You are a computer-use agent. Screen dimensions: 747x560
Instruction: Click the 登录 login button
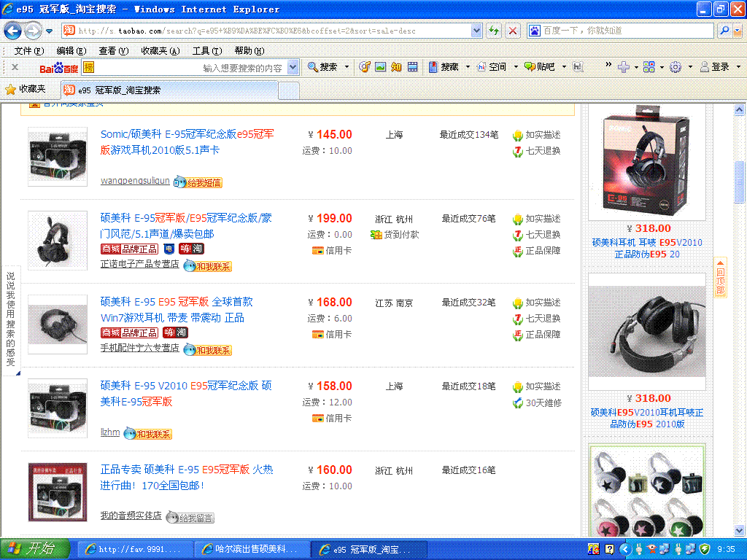(x=715, y=67)
